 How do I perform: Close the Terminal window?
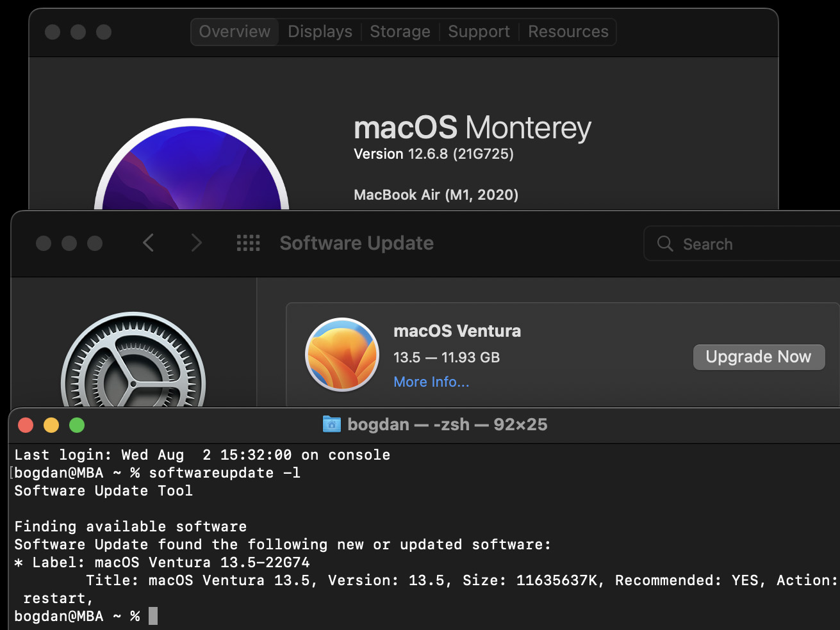[x=26, y=425]
